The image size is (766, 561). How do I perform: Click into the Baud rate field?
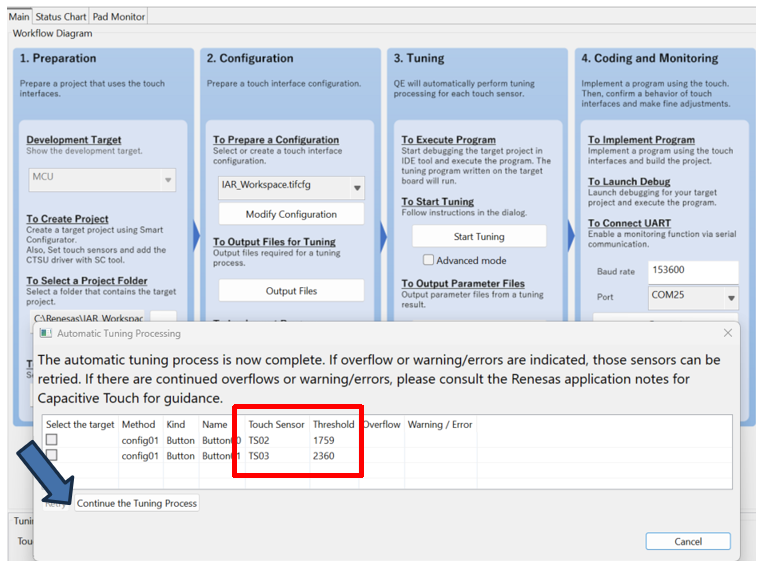click(693, 271)
